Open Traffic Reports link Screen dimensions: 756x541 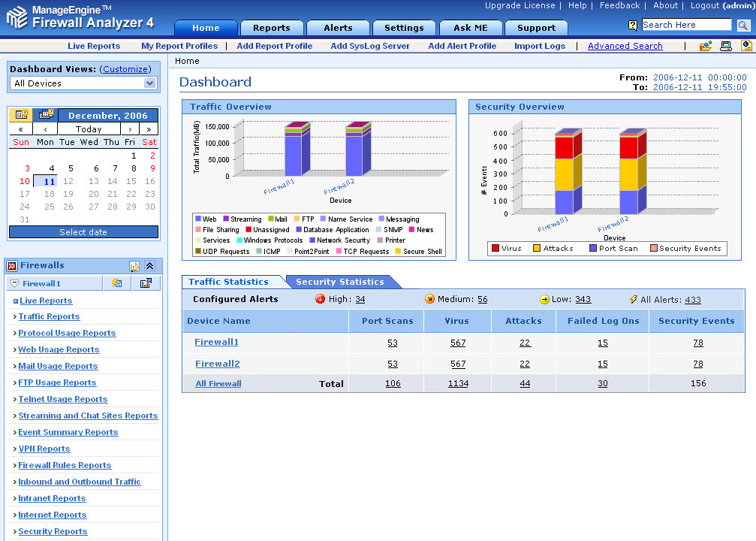[x=49, y=316]
